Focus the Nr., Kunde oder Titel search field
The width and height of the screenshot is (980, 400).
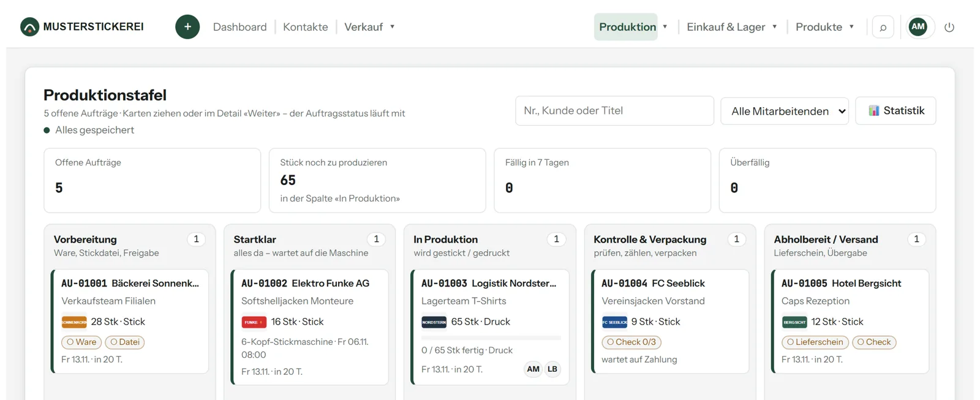[x=614, y=111]
